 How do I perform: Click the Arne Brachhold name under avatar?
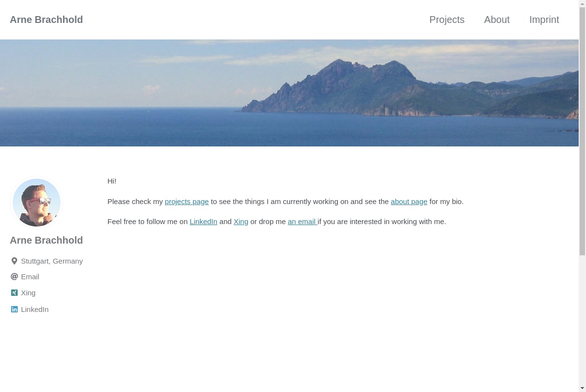[46, 240]
